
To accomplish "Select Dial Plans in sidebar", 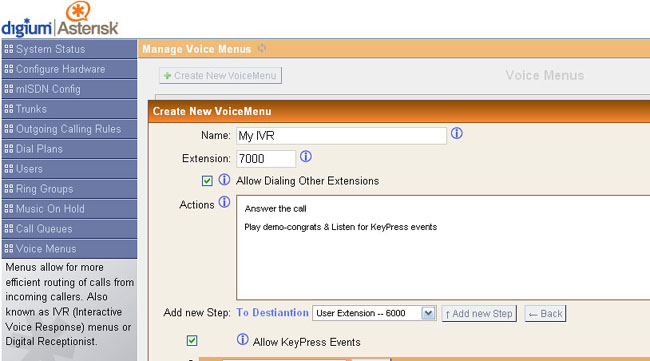I will tap(69, 149).
